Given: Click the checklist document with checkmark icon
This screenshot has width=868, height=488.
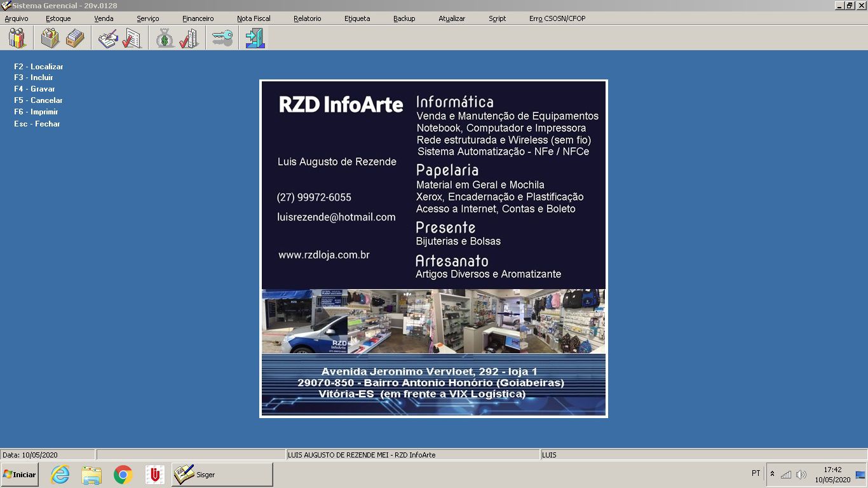Looking at the screenshot, I should coord(132,38).
